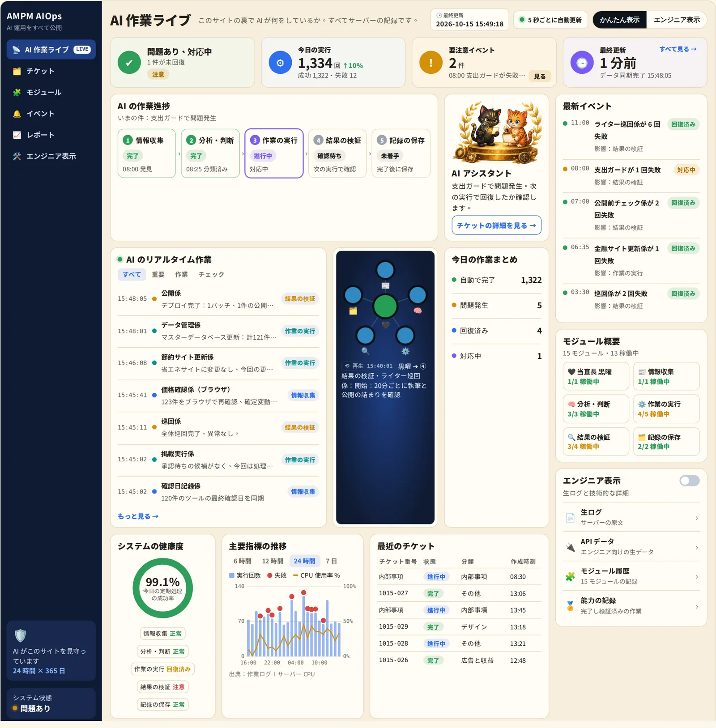Follow the もっと見る link
This screenshot has width=716, height=728.
138,516
